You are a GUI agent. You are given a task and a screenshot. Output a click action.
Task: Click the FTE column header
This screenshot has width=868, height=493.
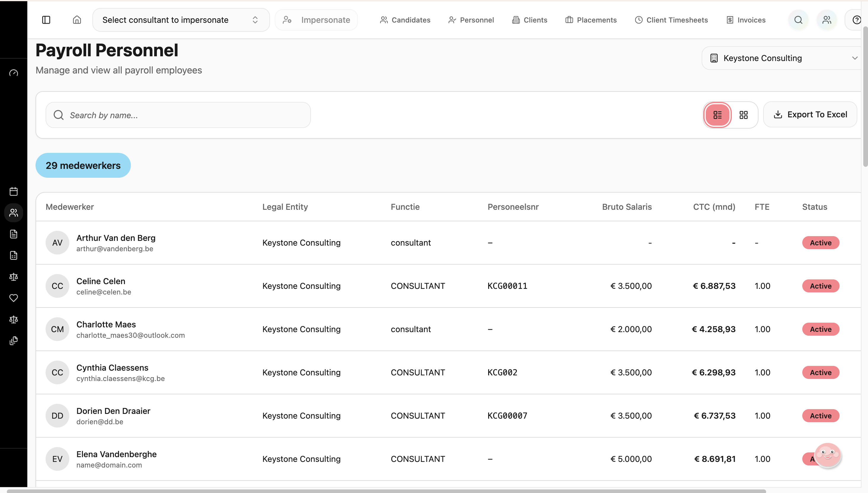(x=762, y=207)
